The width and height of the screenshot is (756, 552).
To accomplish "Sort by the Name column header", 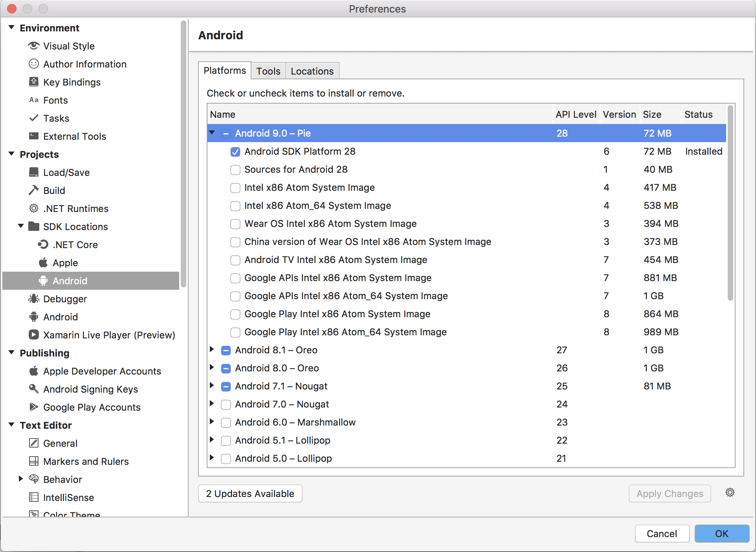I will point(380,114).
